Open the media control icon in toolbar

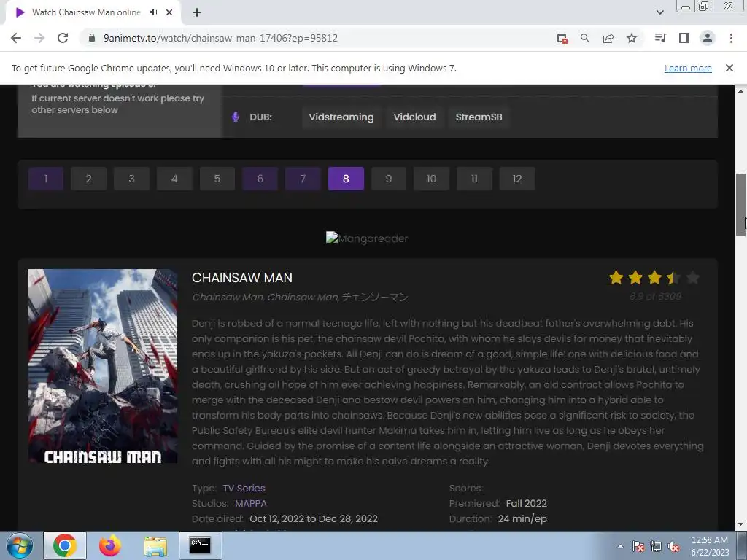661,38
